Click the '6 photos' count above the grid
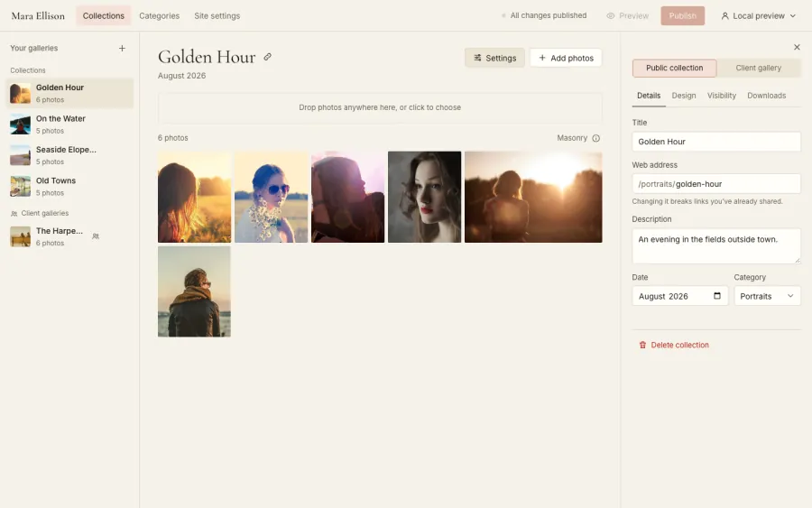Image resolution: width=812 pixels, height=508 pixels. (x=173, y=138)
